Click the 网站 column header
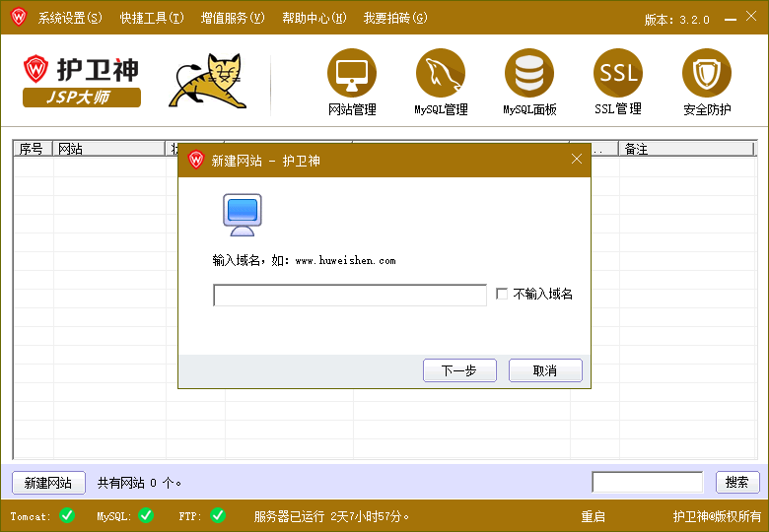The width and height of the screenshot is (769, 532). tap(108, 149)
